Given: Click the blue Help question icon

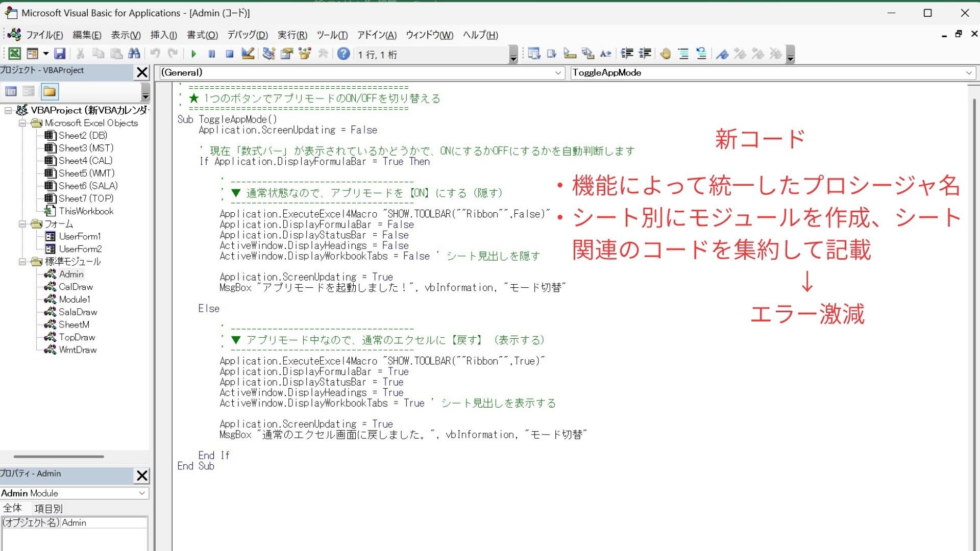Looking at the screenshot, I should click(x=344, y=54).
